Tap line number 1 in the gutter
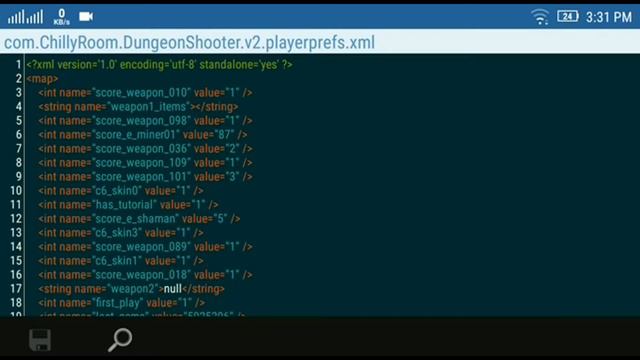Viewport: 640px width, 360px height. pyautogui.click(x=18, y=64)
